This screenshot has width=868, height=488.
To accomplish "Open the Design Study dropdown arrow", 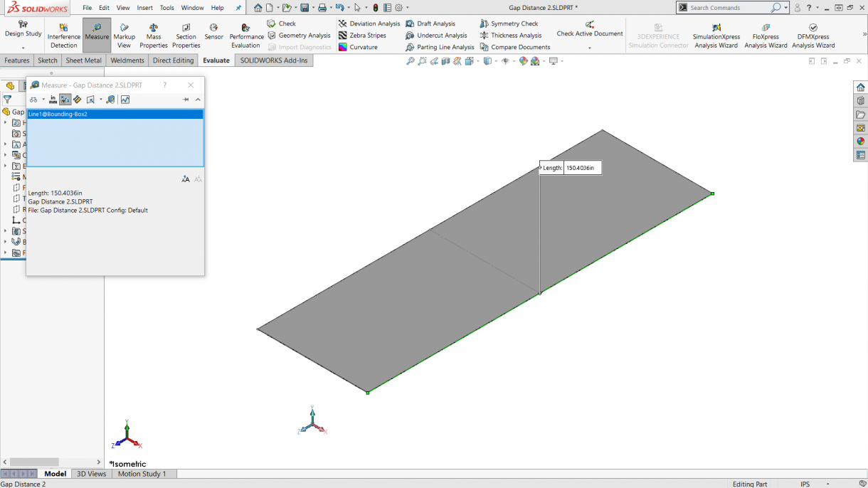I will (x=23, y=48).
